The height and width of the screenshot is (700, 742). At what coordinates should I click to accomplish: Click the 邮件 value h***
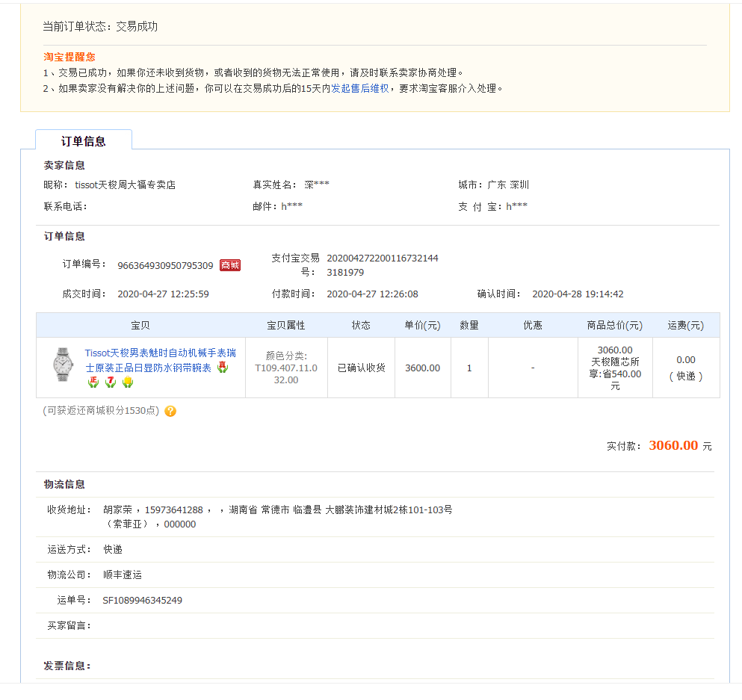(291, 207)
